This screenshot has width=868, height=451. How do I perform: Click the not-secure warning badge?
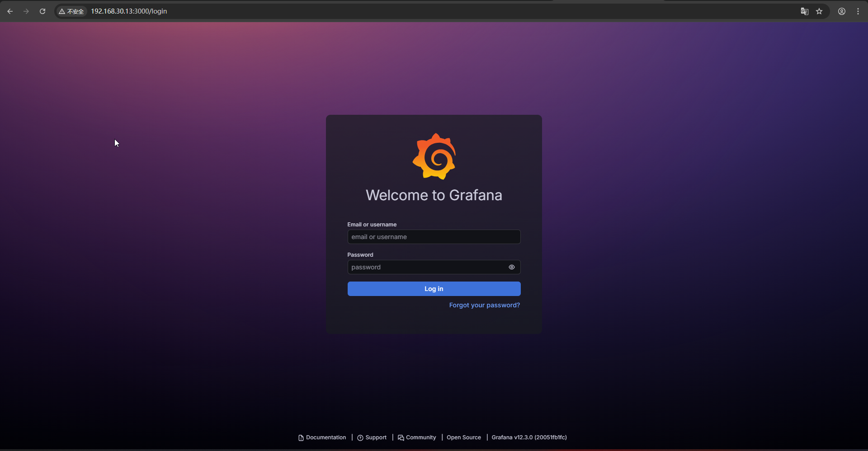[x=71, y=11]
